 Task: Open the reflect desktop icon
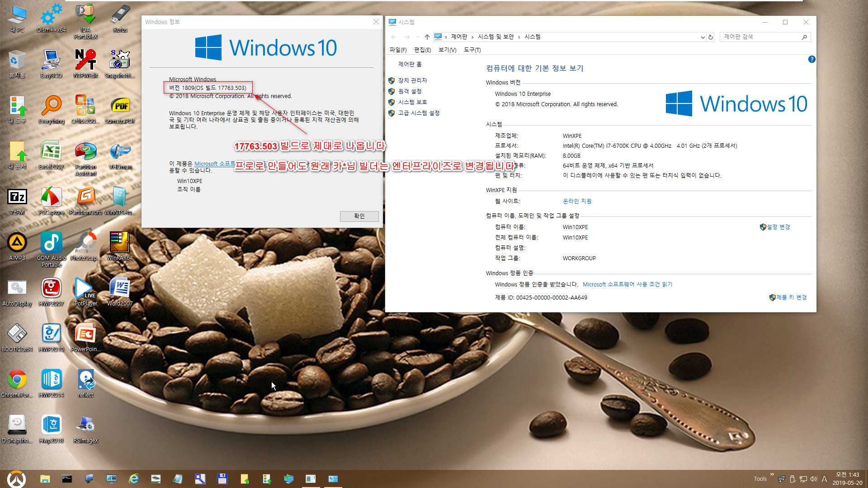click(85, 383)
